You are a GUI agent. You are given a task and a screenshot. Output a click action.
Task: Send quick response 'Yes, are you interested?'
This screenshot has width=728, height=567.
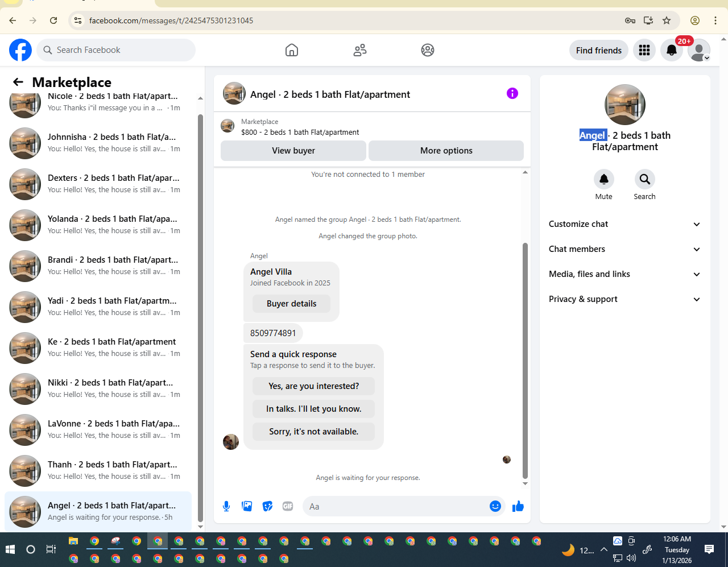point(314,386)
